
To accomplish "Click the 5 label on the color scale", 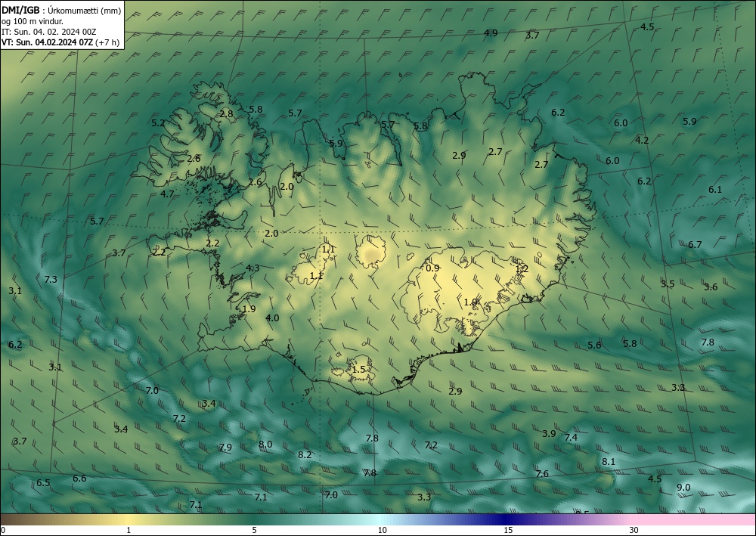I will click(254, 531).
